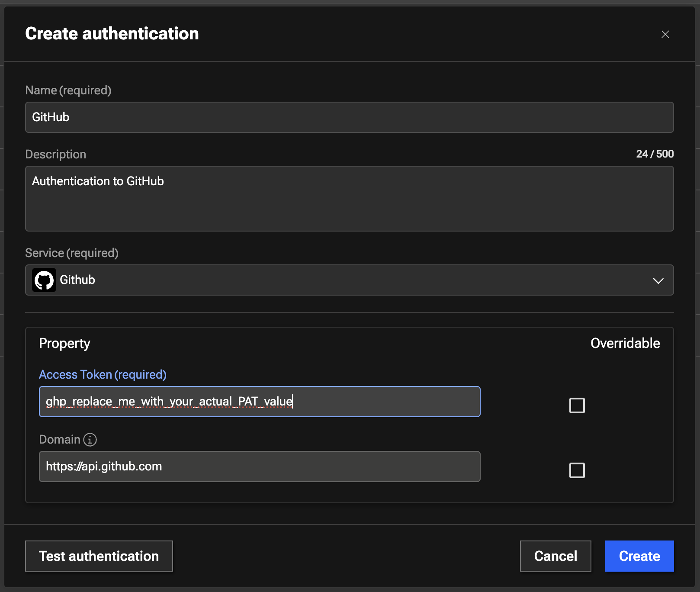Enable Overridable checkbox for Access Token
This screenshot has width=700, height=592.
point(577,405)
